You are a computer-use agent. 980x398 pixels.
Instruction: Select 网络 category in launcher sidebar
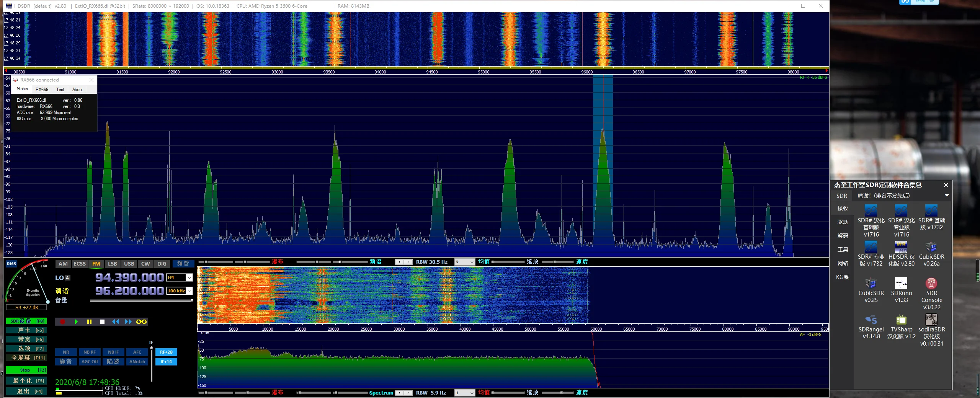[x=843, y=263]
